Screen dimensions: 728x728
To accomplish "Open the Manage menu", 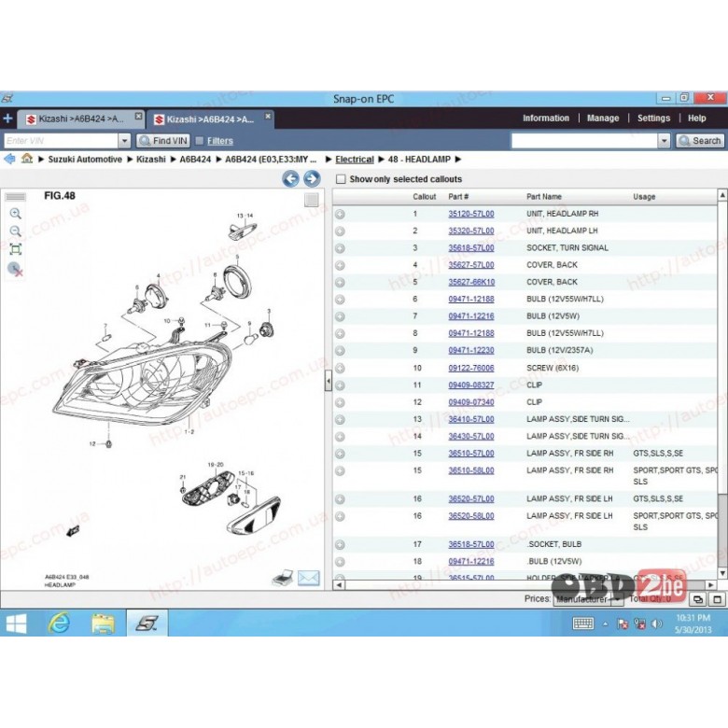I will click(603, 118).
